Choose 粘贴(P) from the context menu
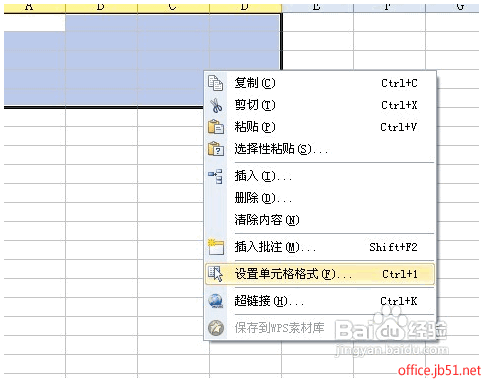Screen dimensions: 485x380 point(320,127)
